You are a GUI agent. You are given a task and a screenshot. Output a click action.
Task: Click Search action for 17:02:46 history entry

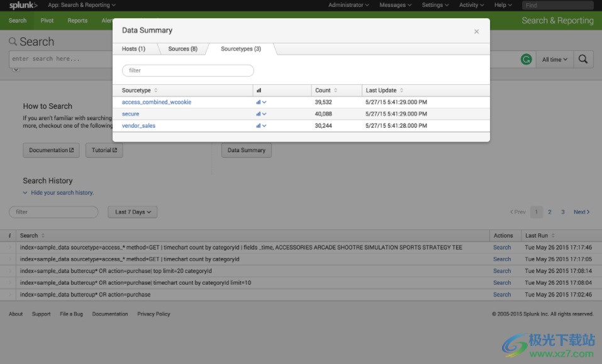coord(502,295)
